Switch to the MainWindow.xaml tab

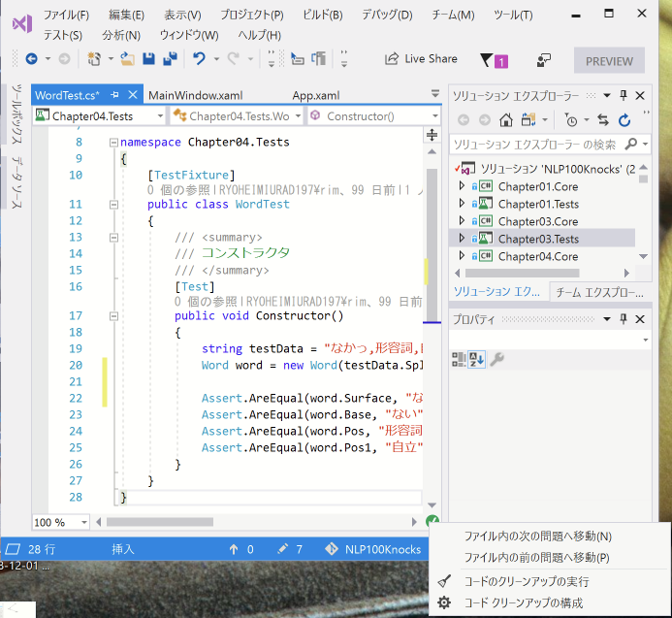[195, 95]
